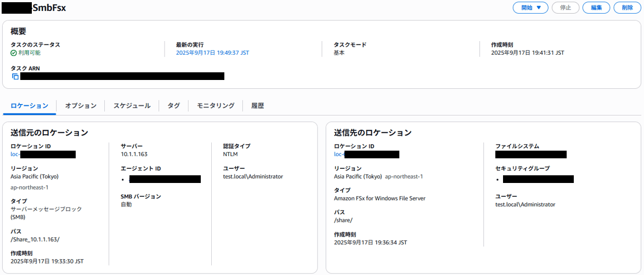Click the redacted セキュリティグループ entry
The width and height of the screenshot is (644, 275).
[538, 179]
